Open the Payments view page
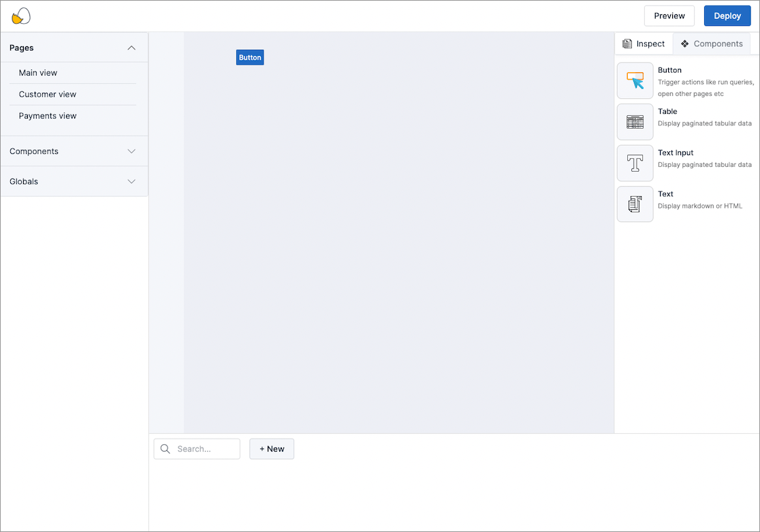 click(48, 116)
